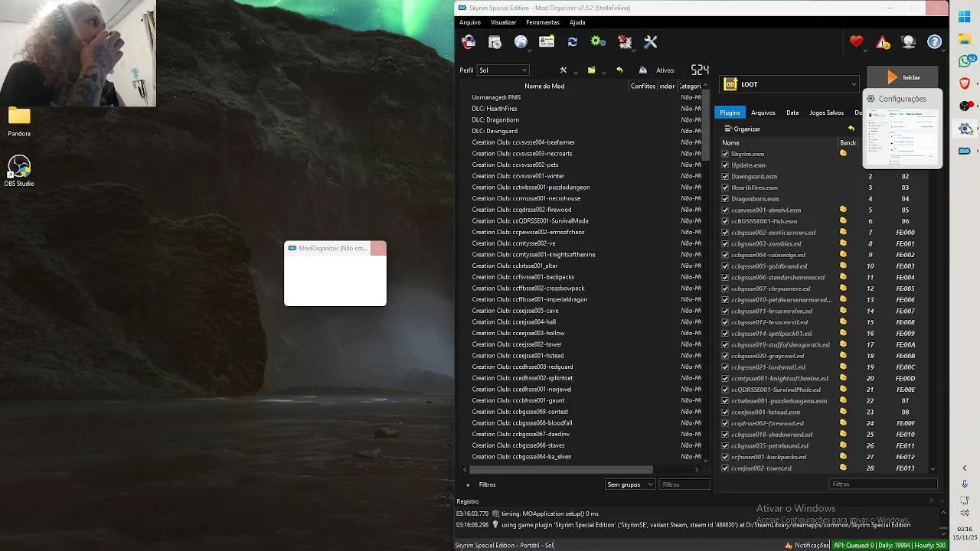The height and width of the screenshot is (551, 980).
Task: Expand the red heart dropdown arrow
Action: [864, 50]
